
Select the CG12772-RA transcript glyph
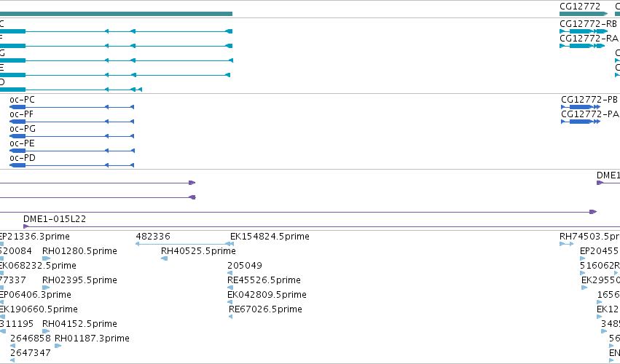tap(582, 46)
